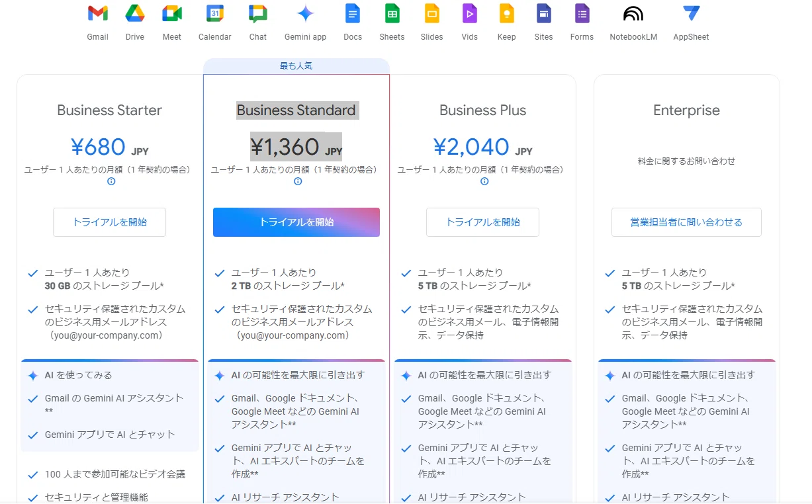This screenshot has width=812, height=504.
Task: Click AI の可能性 heading in Enterprise
Action: click(688, 375)
